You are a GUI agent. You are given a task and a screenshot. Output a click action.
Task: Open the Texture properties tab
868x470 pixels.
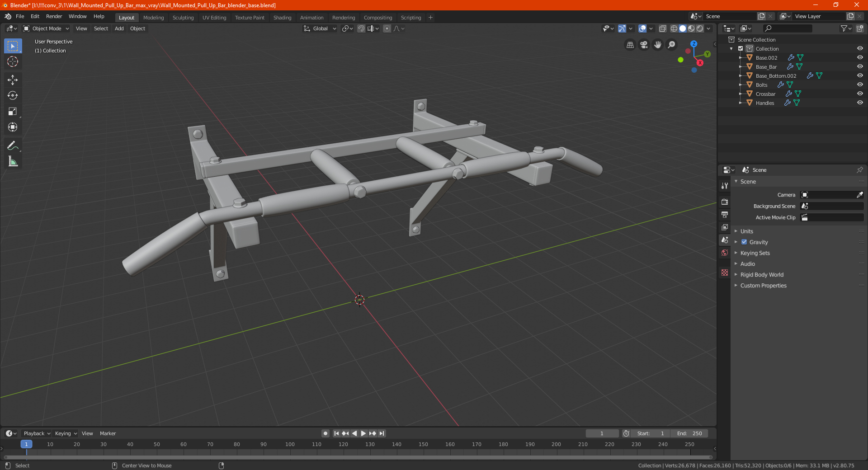[x=725, y=273]
